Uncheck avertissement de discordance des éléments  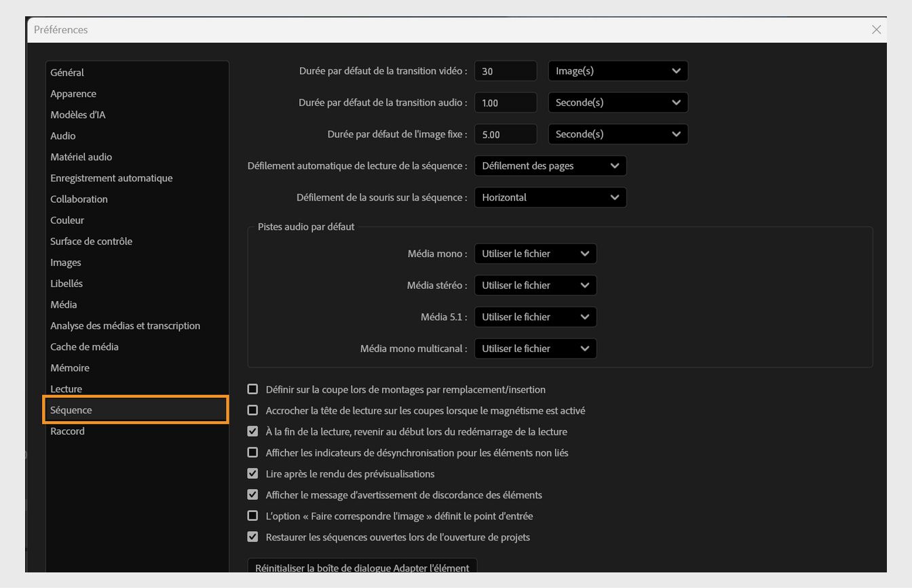coord(252,494)
